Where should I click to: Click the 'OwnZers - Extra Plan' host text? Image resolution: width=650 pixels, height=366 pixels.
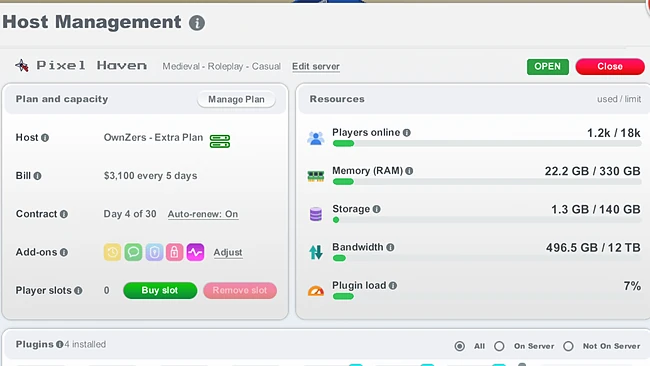(x=153, y=138)
